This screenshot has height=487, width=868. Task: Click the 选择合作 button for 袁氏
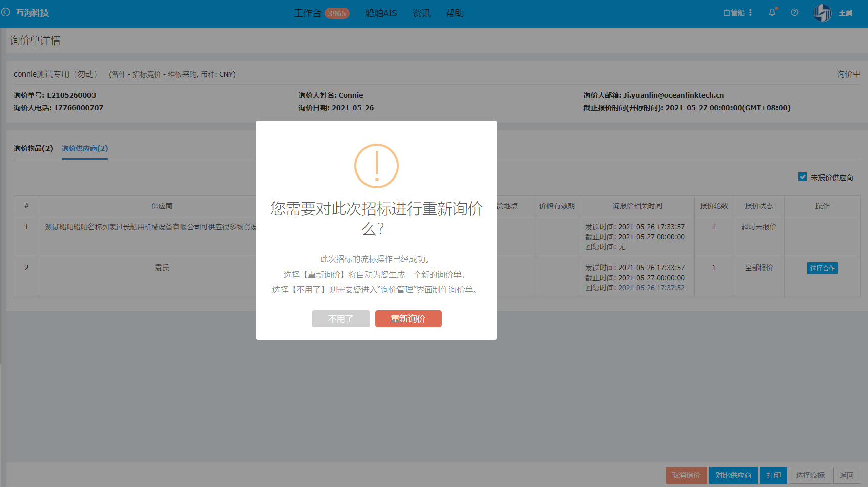pyautogui.click(x=822, y=268)
